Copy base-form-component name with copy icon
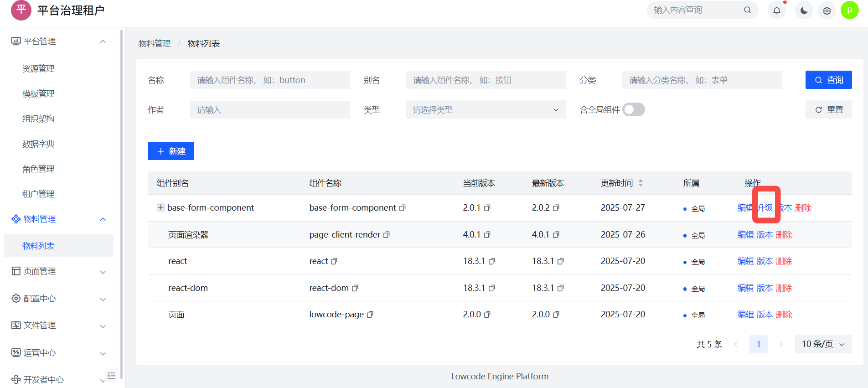 403,208
